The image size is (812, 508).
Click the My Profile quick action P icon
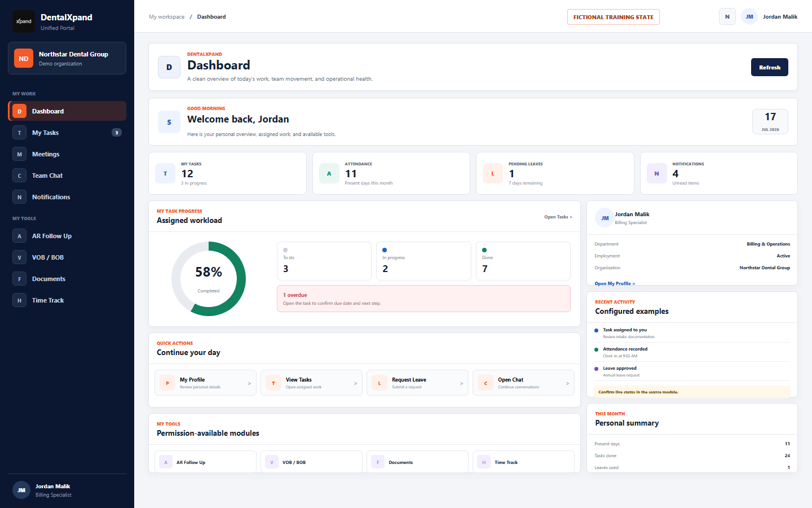click(x=167, y=383)
